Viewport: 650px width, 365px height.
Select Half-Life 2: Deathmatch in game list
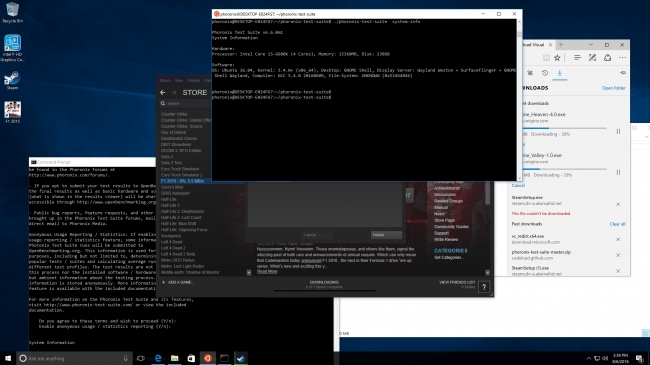coord(182,212)
